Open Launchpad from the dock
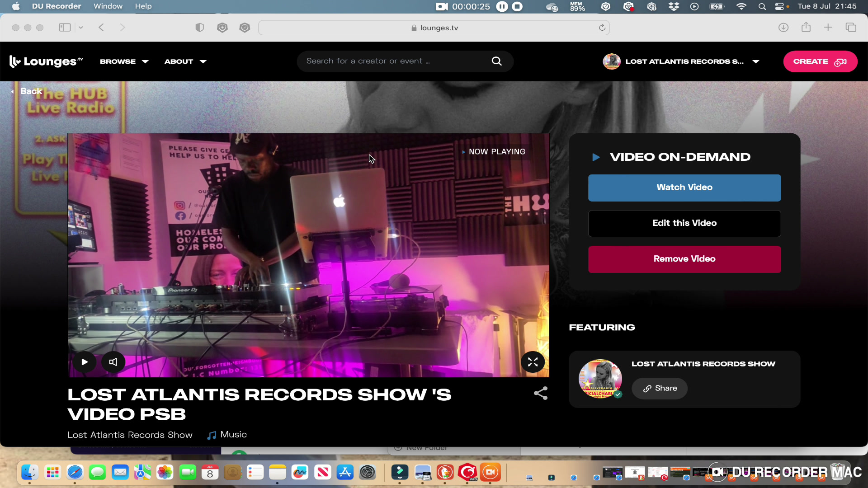Image resolution: width=868 pixels, height=488 pixels. point(52,473)
